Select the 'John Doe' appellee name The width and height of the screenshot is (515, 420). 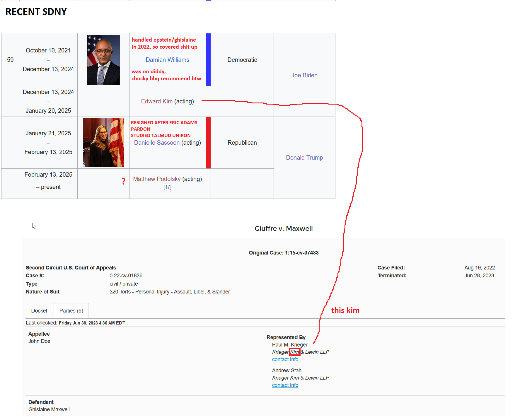[x=39, y=341]
